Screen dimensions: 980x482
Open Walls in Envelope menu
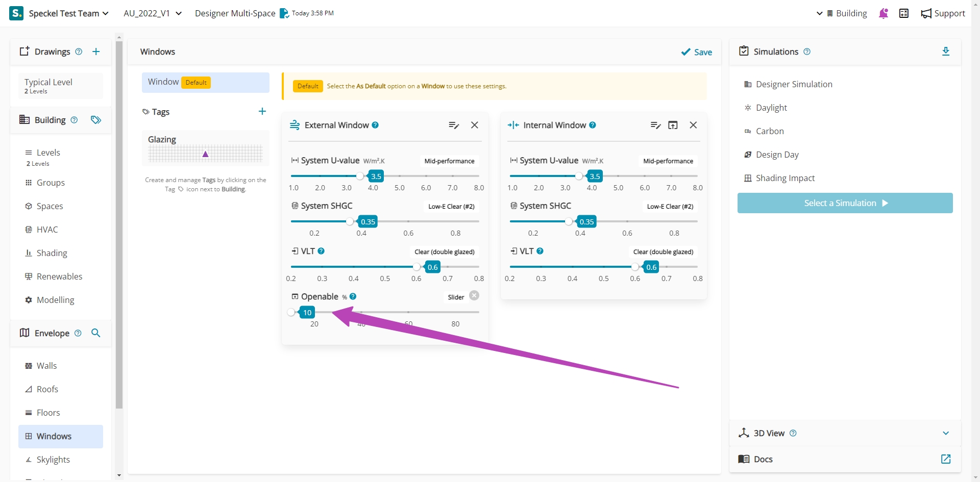(46, 366)
